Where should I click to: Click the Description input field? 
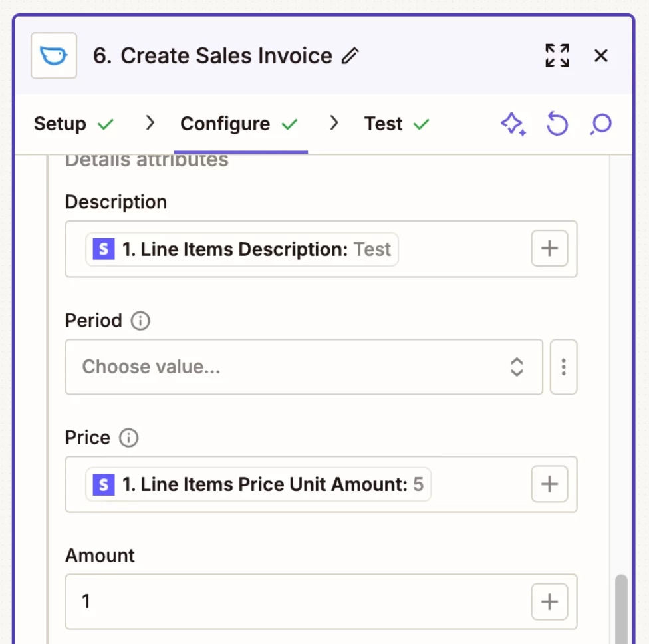(x=321, y=249)
